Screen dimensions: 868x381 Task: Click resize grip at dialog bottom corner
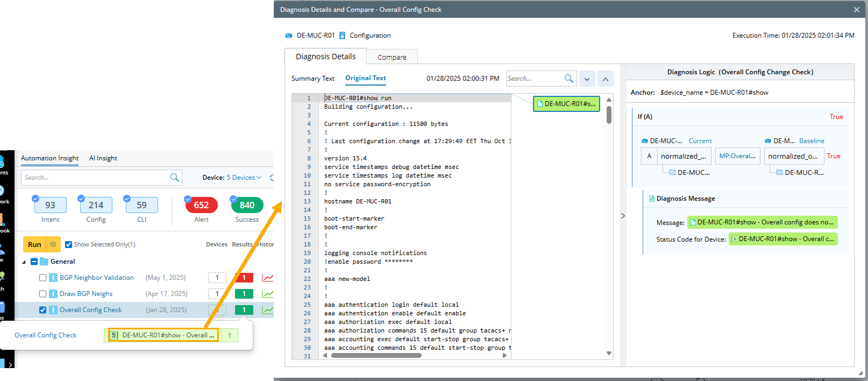pyautogui.click(x=861, y=373)
